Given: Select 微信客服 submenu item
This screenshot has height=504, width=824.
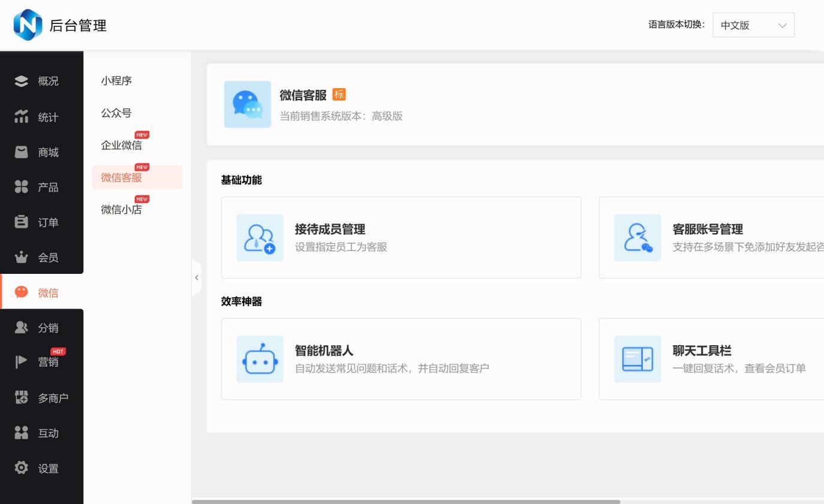Looking at the screenshot, I should pos(137,177).
